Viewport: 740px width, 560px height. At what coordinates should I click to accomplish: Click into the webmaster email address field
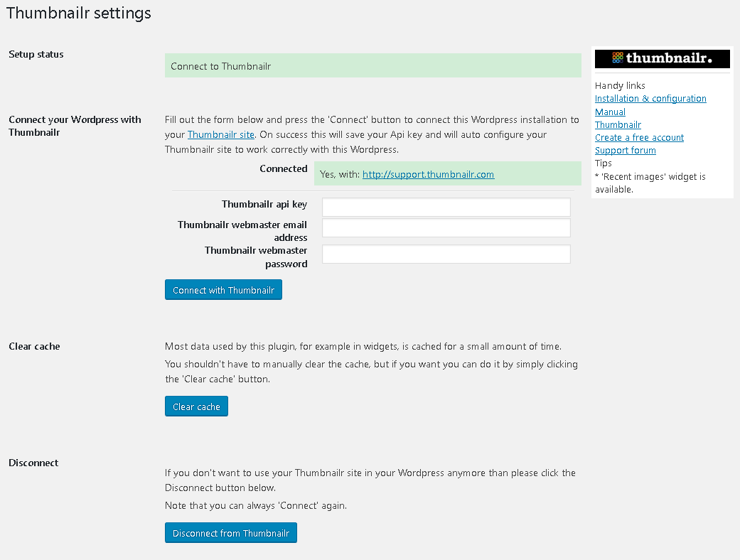pyautogui.click(x=446, y=227)
